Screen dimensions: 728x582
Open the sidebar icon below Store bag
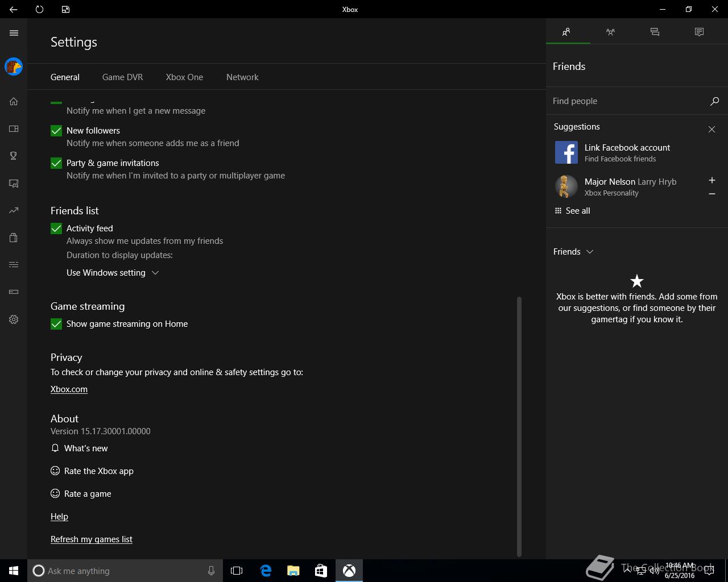coord(14,265)
